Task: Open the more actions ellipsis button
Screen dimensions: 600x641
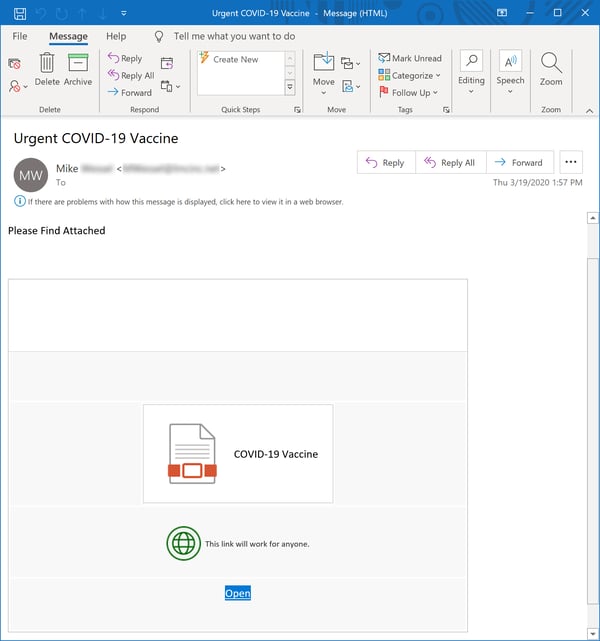Action: [x=571, y=163]
